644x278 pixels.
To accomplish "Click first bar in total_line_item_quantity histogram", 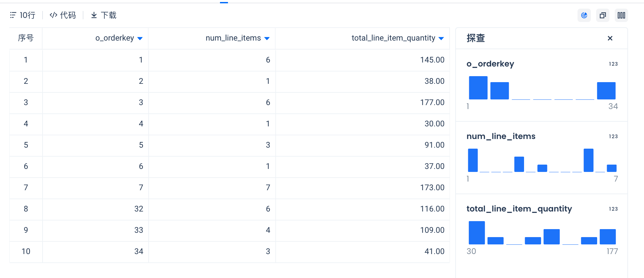I will (477, 233).
